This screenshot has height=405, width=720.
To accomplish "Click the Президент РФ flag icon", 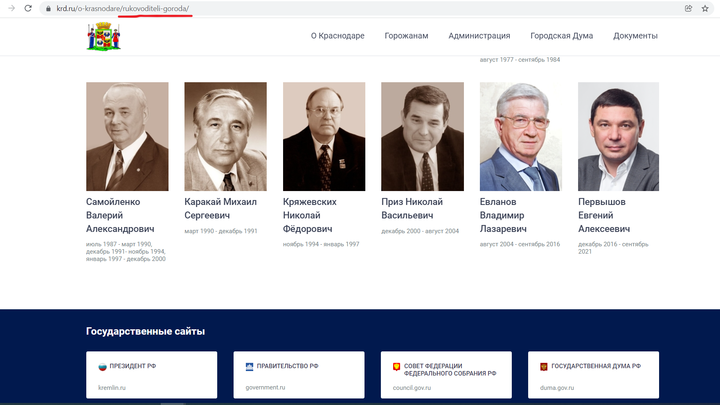I will (x=102, y=366).
